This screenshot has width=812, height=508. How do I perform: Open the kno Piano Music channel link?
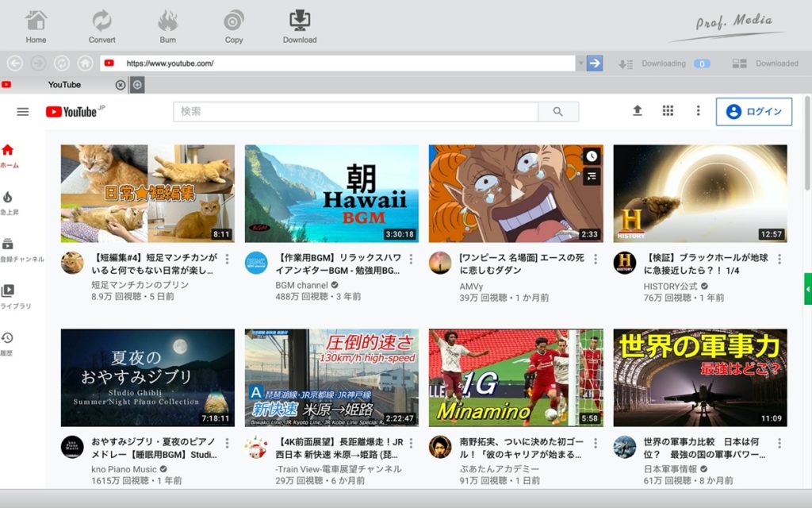(x=124, y=469)
